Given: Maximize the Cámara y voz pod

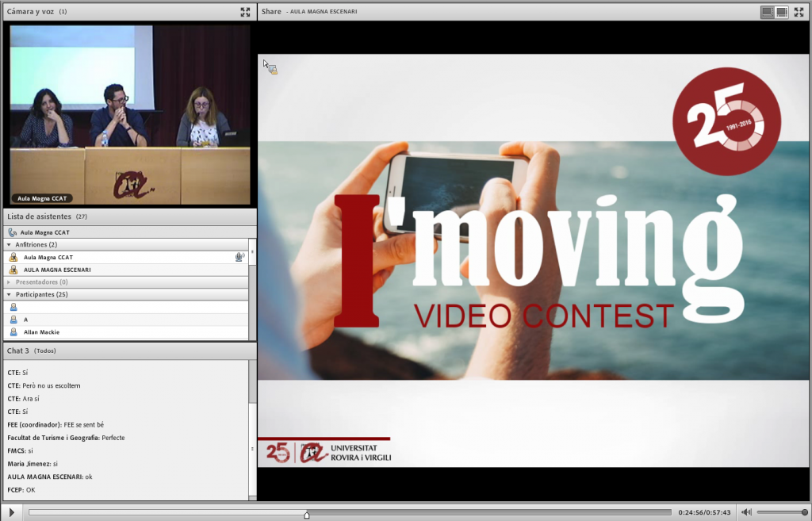Looking at the screenshot, I should tap(245, 12).
